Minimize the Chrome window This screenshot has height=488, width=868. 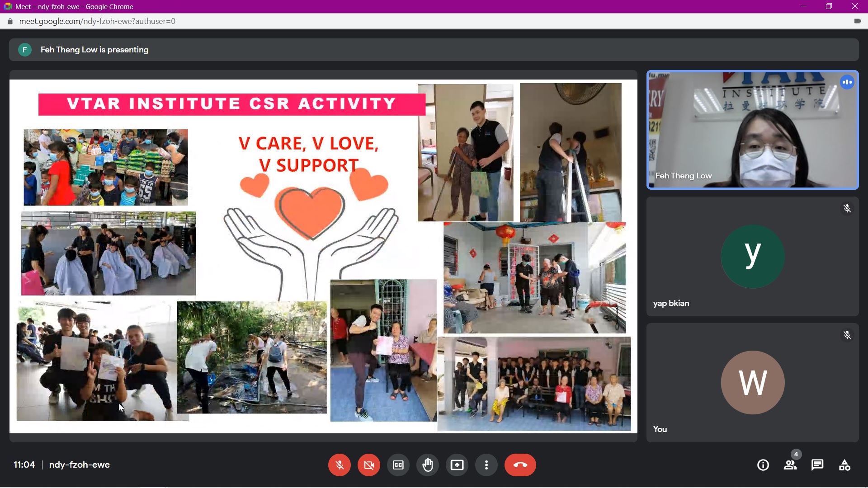coord(803,6)
